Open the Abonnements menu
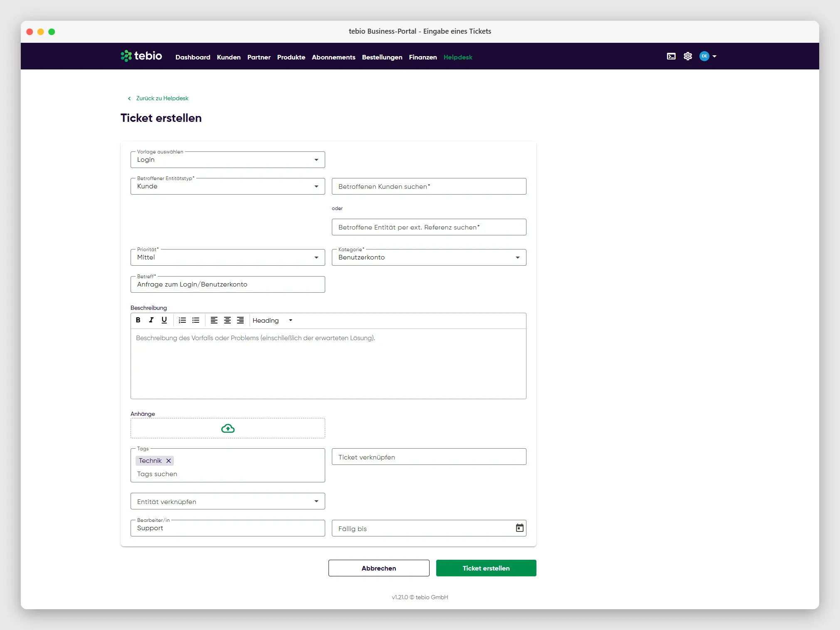Image resolution: width=840 pixels, height=630 pixels. 334,57
